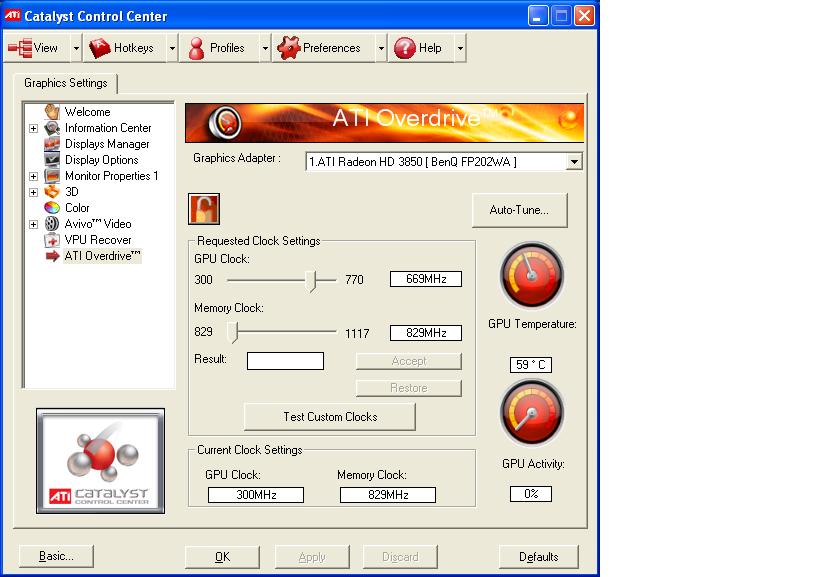Select Display Options in the tree

[101, 160]
